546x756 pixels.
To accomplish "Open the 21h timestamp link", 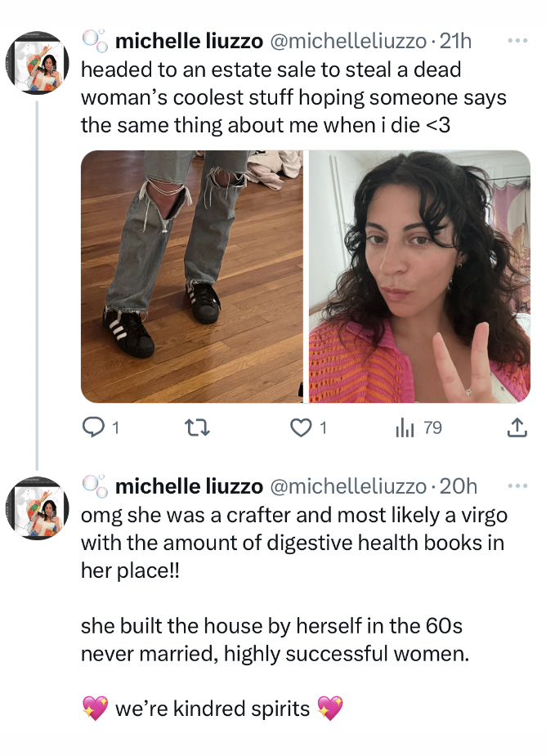I will tap(455, 41).
